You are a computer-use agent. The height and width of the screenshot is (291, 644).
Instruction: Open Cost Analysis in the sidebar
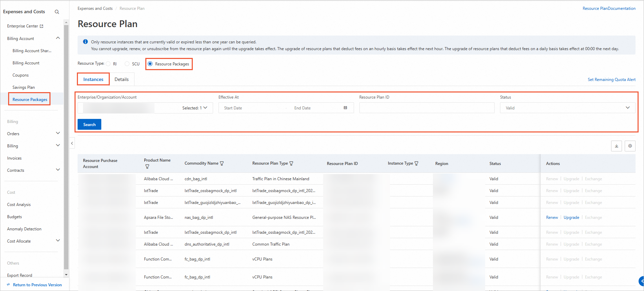19,205
